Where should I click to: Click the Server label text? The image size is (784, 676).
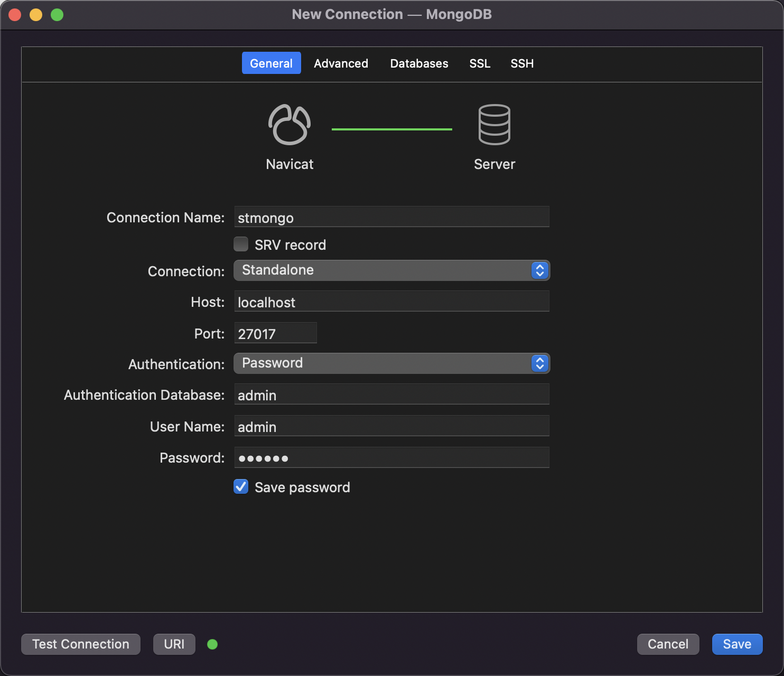pyautogui.click(x=494, y=164)
